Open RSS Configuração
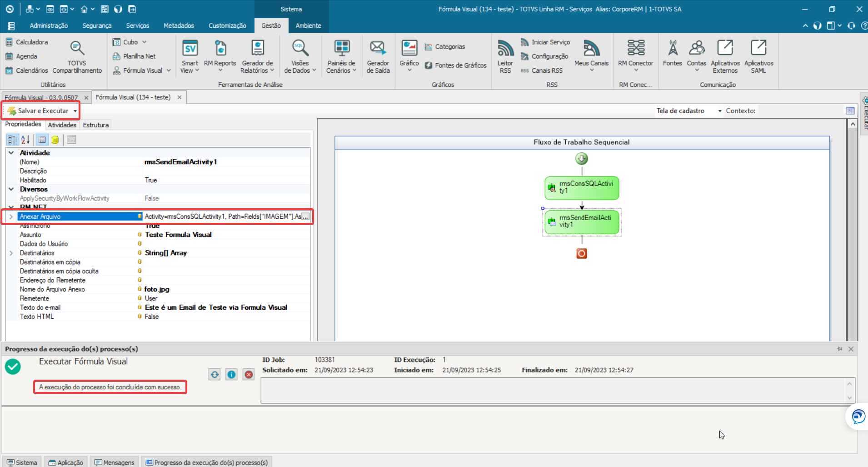The height and width of the screenshot is (467, 868). pyautogui.click(x=544, y=56)
